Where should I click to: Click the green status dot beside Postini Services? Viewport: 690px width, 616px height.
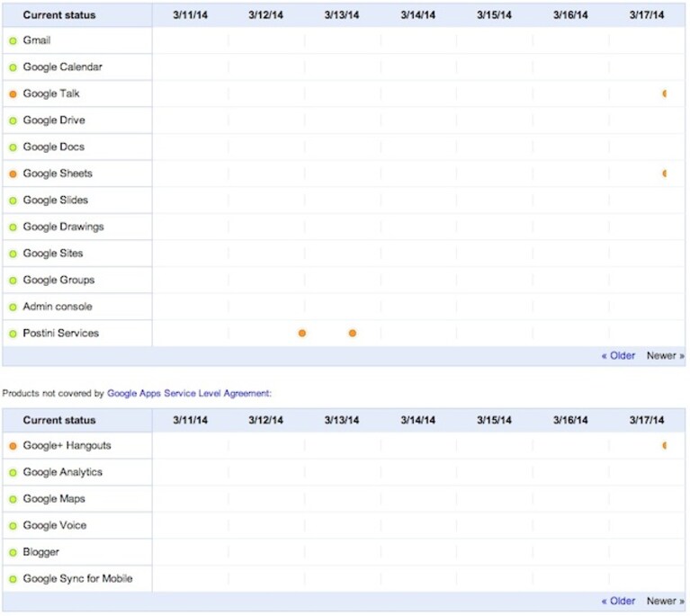[x=13, y=334]
